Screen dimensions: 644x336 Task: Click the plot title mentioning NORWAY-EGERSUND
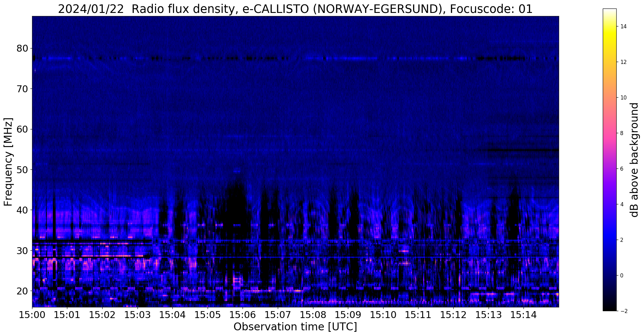point(295,9)
